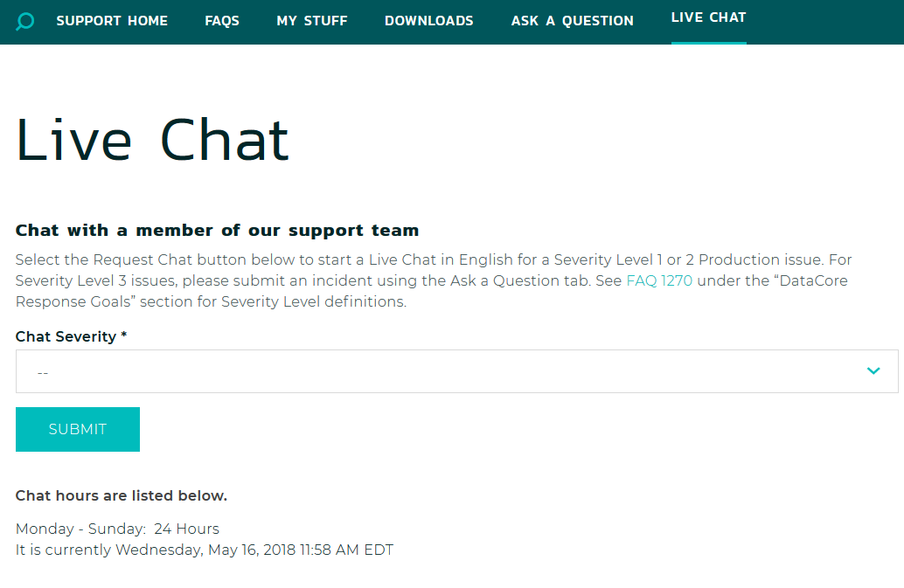The height and width of the screenshot is (588, 904).
Task: Select the Live Chat tab
Action: point(708,17)
